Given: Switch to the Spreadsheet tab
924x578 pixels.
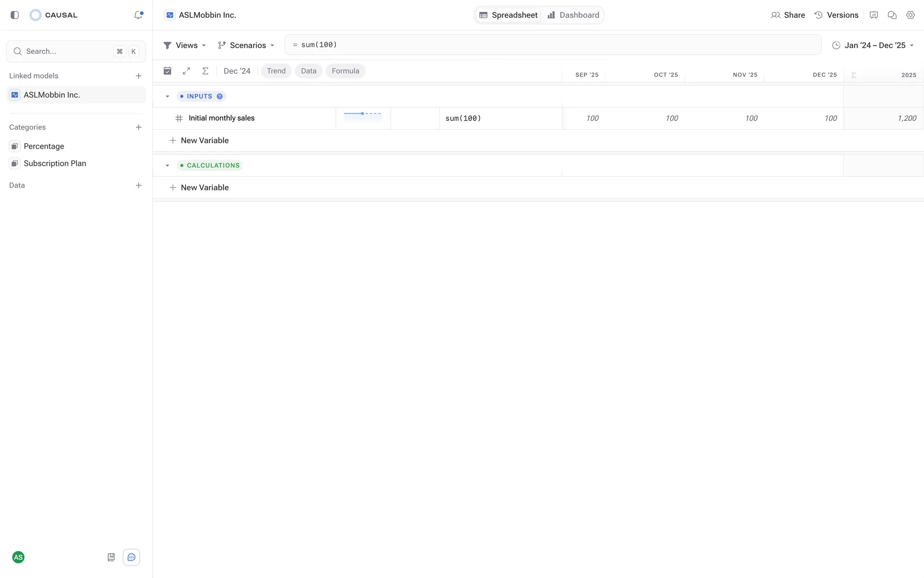Looking at the screenshot, I should click(508, 15).
